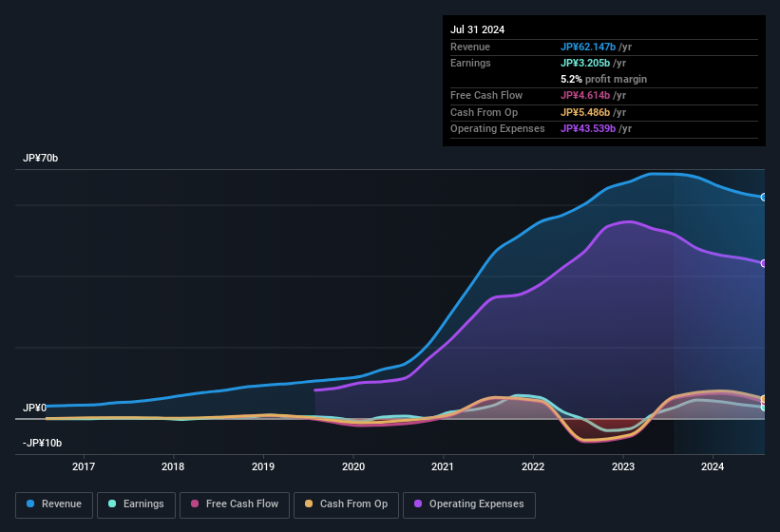Select the 2018 x-axis label
Image resolution: width=780 pixels, height=532 pixels.
pos(173,466)
